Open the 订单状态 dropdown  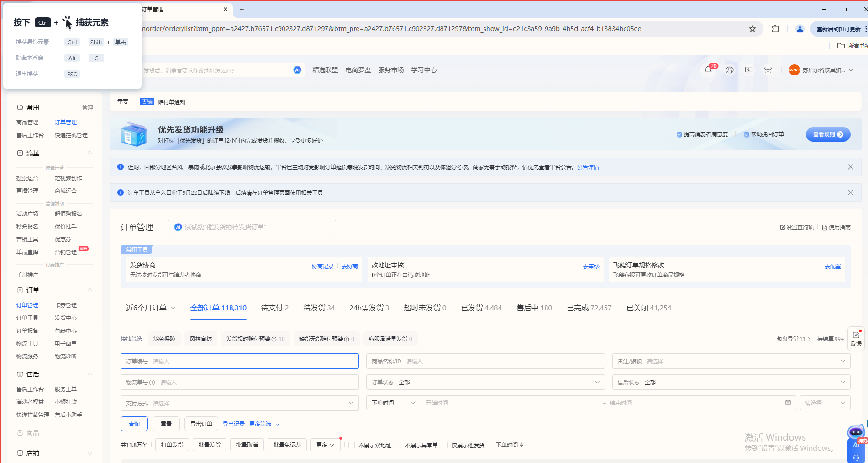(x=485, y=382)
